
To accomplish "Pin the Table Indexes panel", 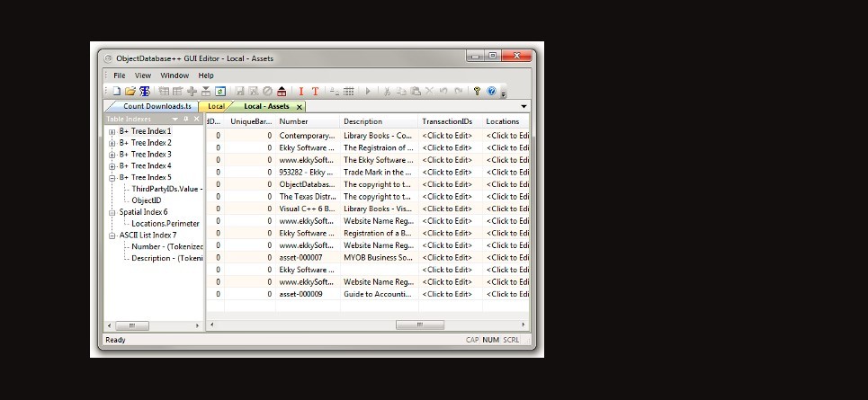I will point(186,119).
